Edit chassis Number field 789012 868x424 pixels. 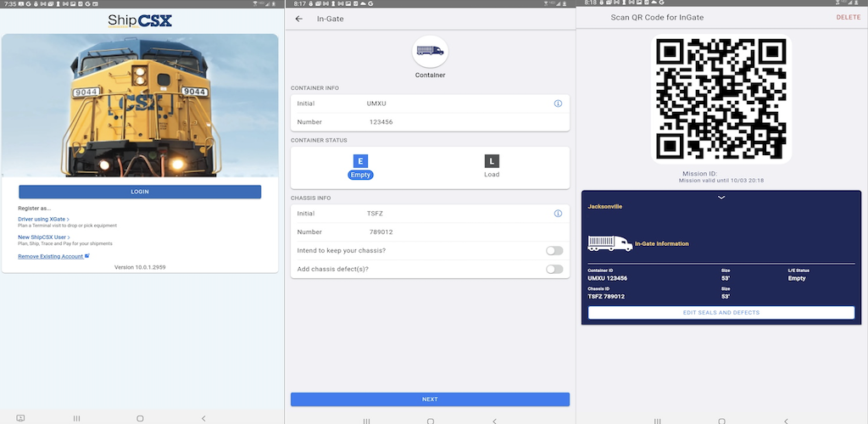[x=430, y=232]
